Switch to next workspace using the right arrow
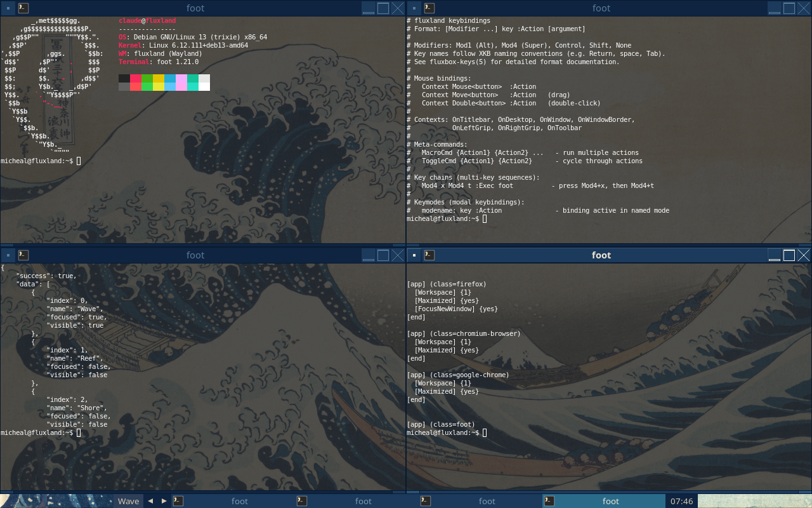Image resolution: width=812 pixels, height=508 pixels. click(x=164, y=501)
